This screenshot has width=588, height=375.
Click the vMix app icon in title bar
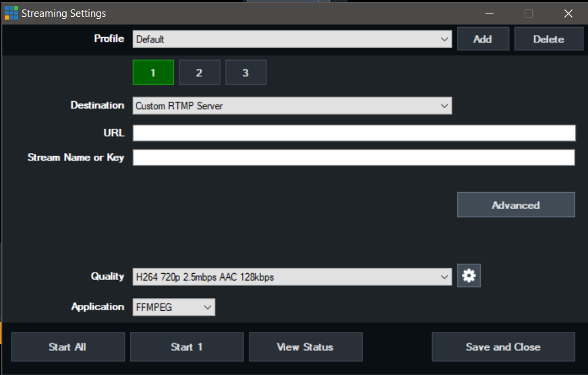pyautogui.click(x=11, y=13)
